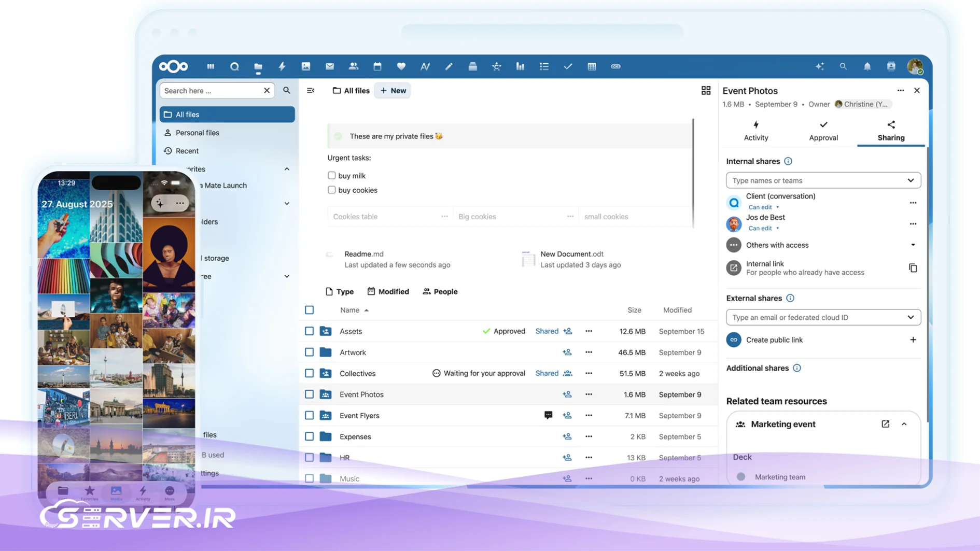Image resolution: width=980 pixels, height=551 pixels.
Task: Open the Nextcloud logo home
Action: [x=174, y=66]
